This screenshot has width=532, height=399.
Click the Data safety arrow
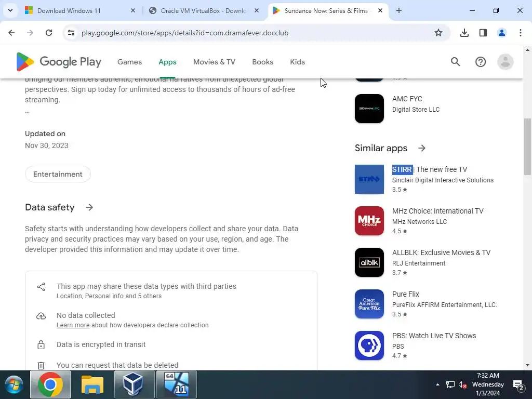(x=89, y=207)
